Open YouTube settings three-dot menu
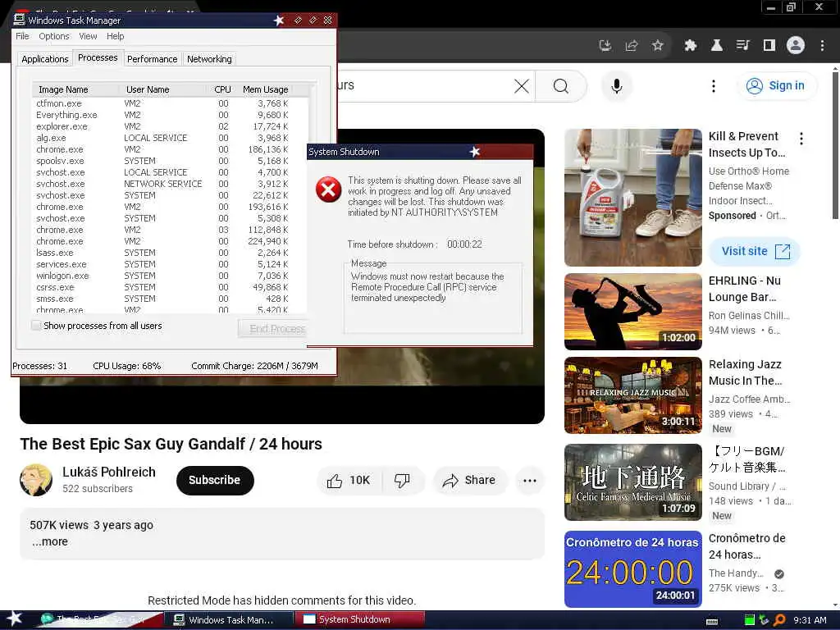This screenshot has width=840, height=630. [x=713, y=86]
